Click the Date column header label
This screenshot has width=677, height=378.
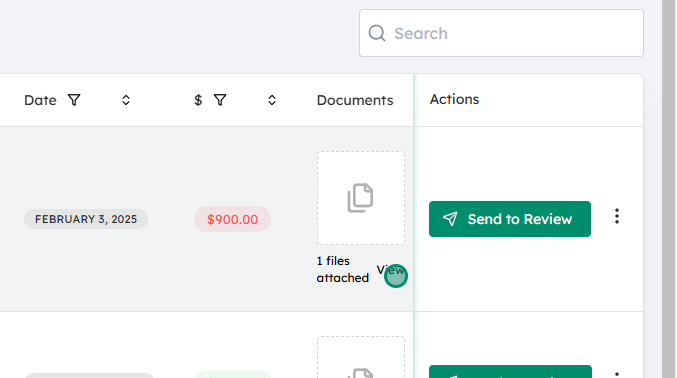click(x=40, y=100)
